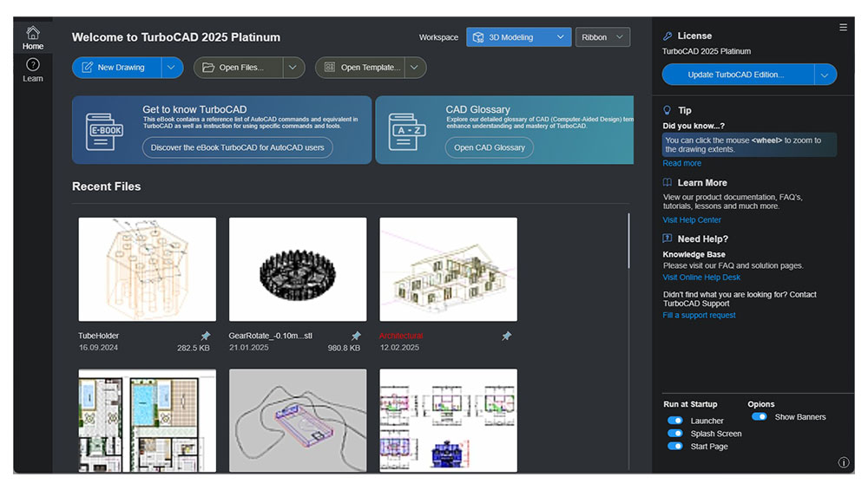
Task: Pin the GearRotate stl recent file
Action: (x=356, y=336)
